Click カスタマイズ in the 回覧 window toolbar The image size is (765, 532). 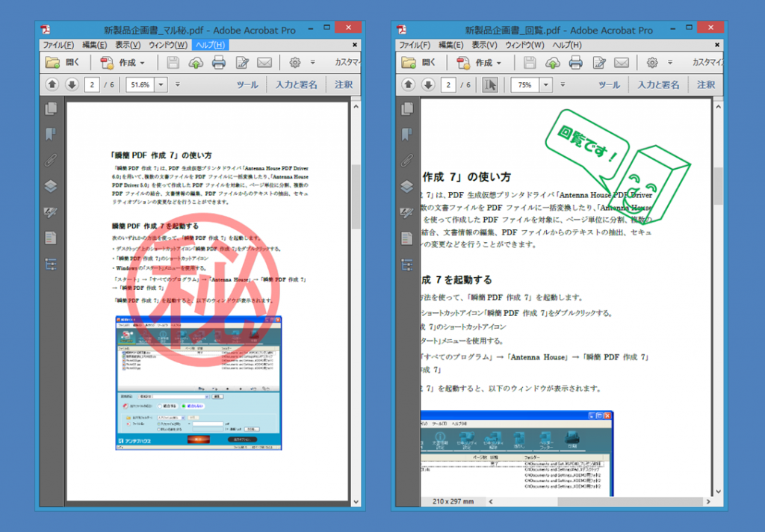pos(707,63)
